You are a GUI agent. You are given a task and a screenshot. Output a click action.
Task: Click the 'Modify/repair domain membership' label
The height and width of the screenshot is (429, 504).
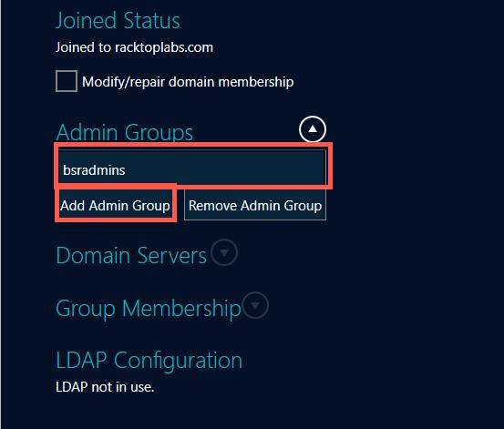[x=188, y=82]
